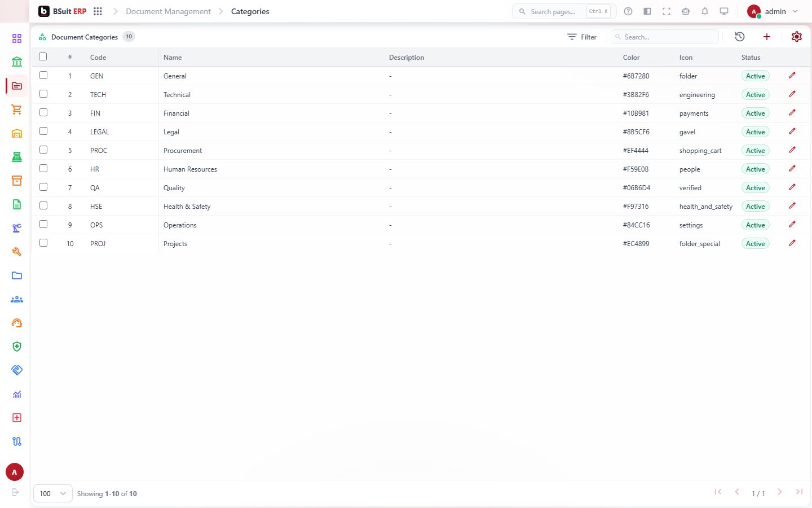Add a new category with plus icon

(x=767, y=37)
